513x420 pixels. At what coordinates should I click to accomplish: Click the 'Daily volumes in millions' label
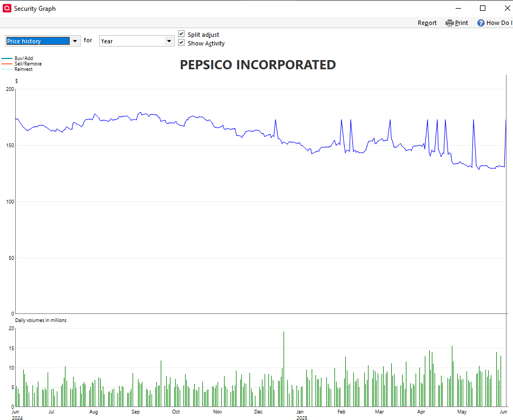(41, 320)
